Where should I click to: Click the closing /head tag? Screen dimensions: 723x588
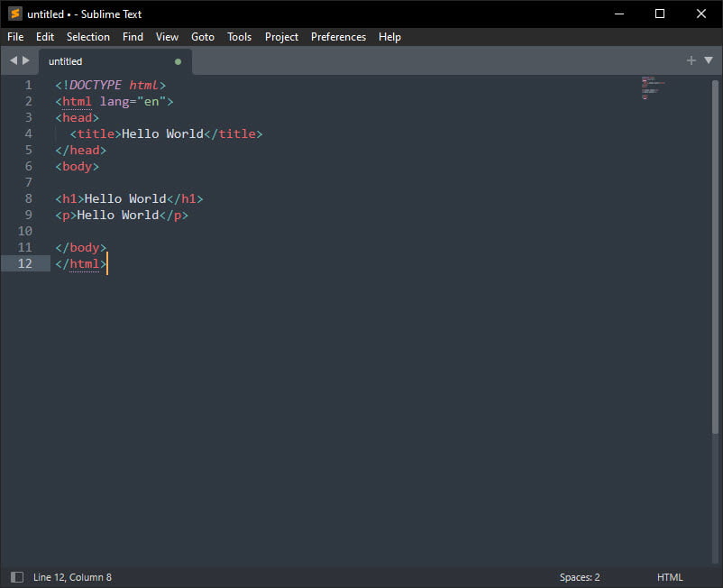81,150
